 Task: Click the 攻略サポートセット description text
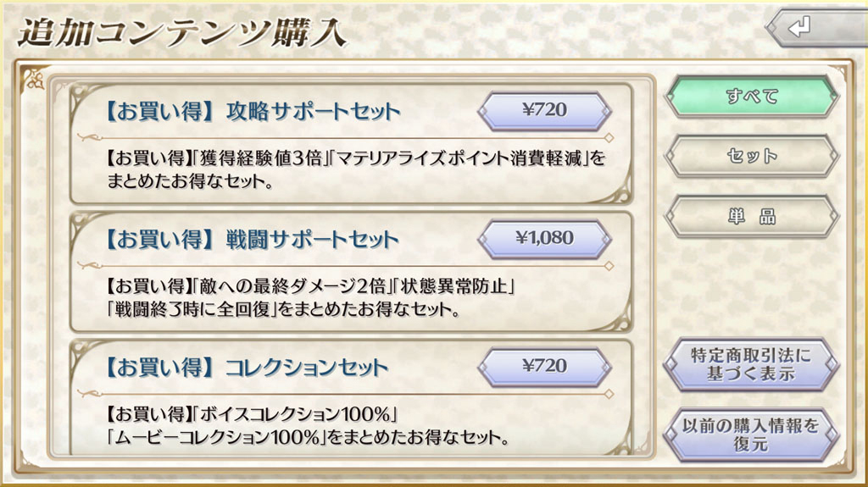356,169
